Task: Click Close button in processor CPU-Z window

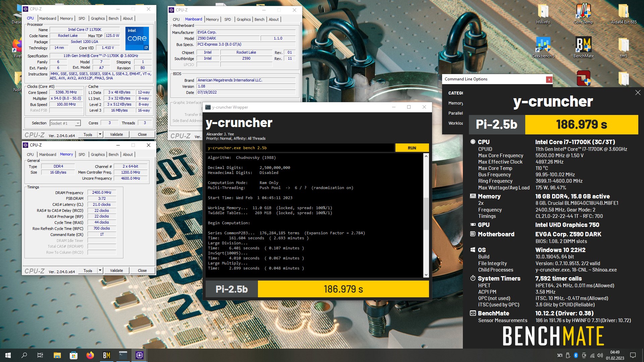Action: (x=142, y=134)
